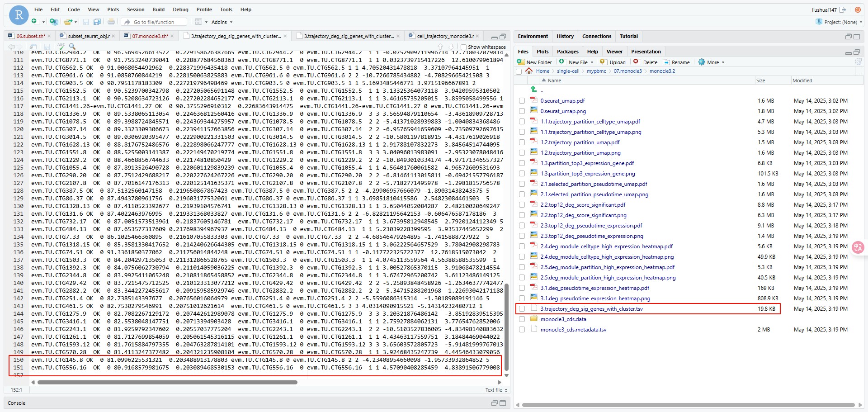Check the box for 1.3.partition_top3_expression_gene.png

pos(522,174)
